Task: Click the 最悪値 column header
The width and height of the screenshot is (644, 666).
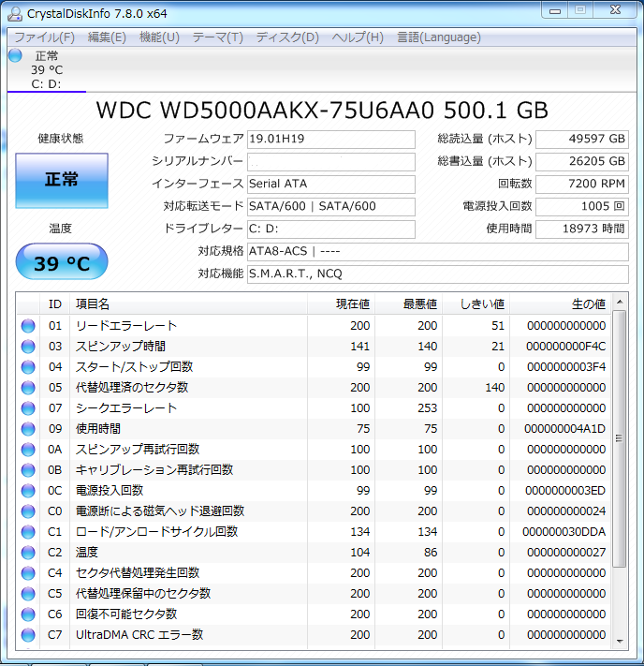Action: (409, 304)
